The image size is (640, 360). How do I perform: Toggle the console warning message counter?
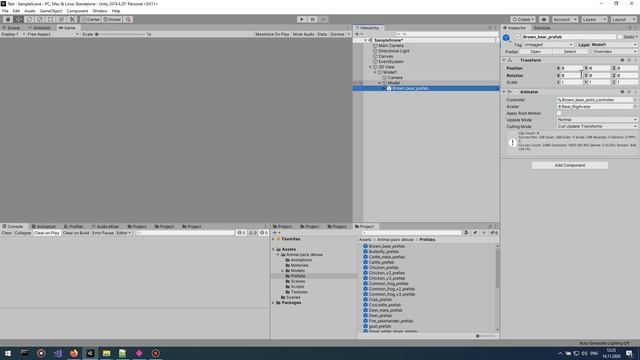pos(253,233)
